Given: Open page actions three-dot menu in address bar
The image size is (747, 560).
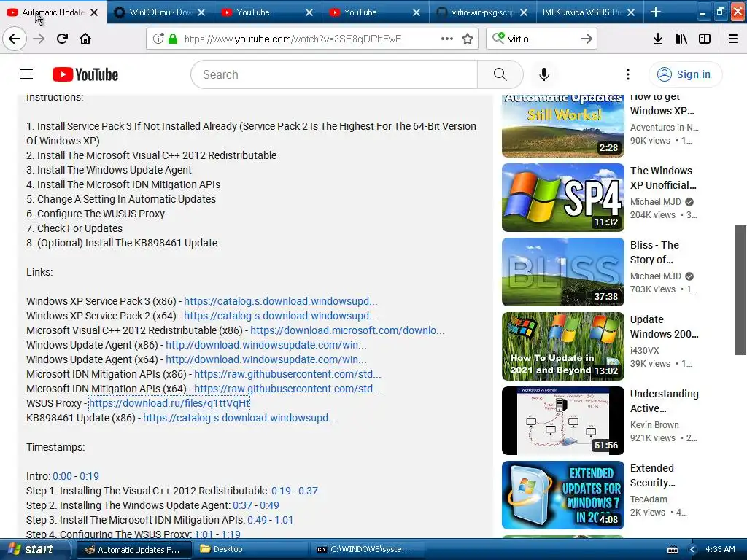Looking at the screenshot, I should click(447, 39).
